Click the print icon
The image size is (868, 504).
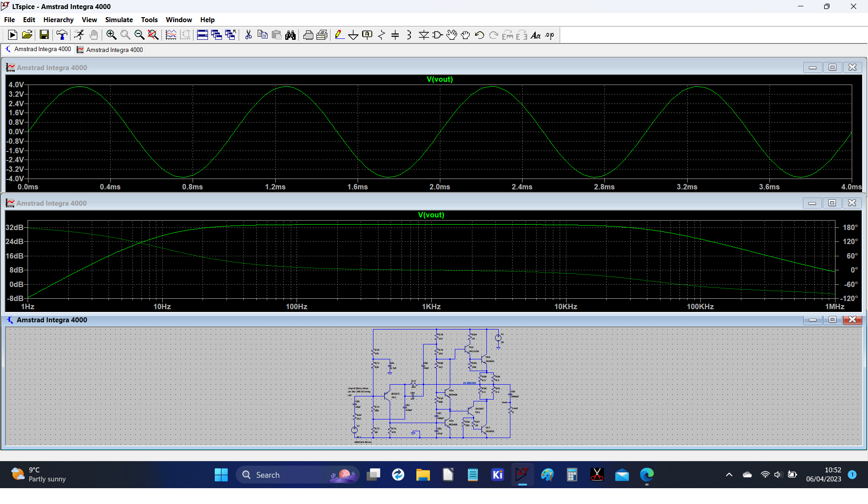[308, 35]
